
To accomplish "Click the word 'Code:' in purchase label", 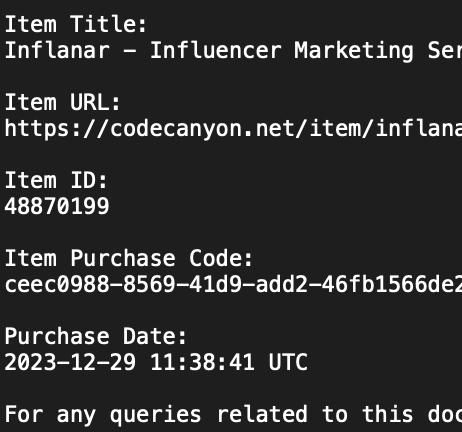I will (221, 258).
